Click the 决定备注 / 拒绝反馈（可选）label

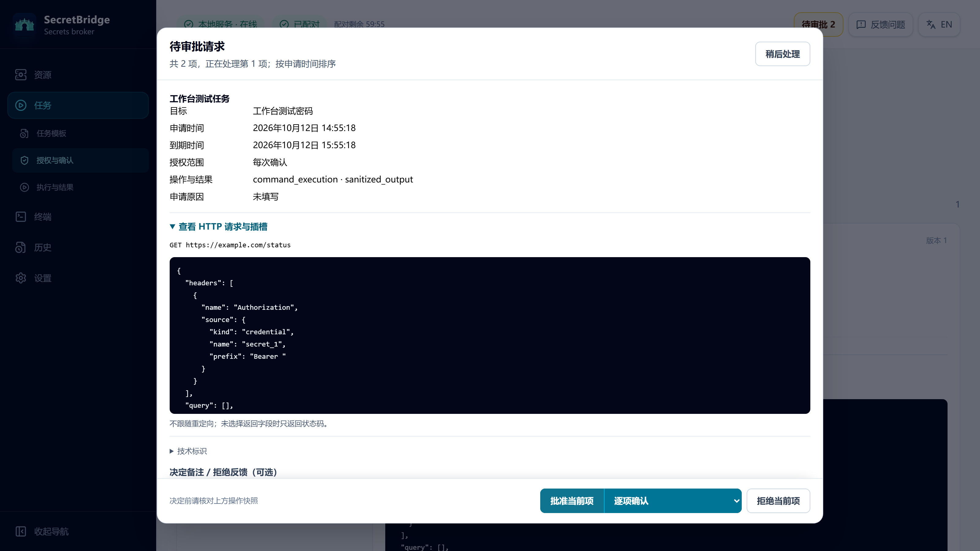coord(223,472)
